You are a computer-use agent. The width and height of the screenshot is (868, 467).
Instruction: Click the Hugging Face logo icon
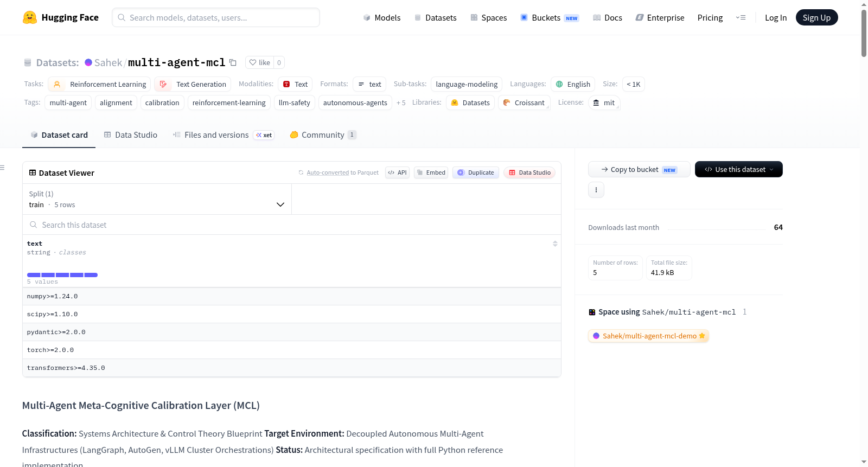[30, 17]
